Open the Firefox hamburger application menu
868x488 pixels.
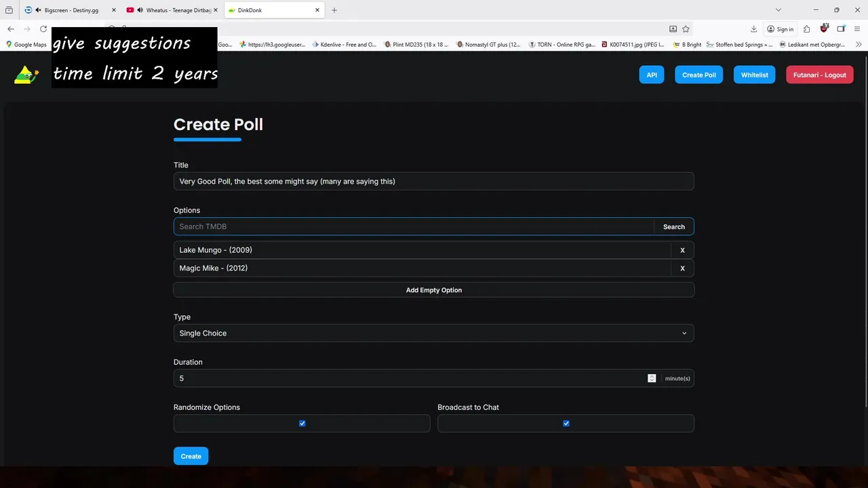coord(858,29)
